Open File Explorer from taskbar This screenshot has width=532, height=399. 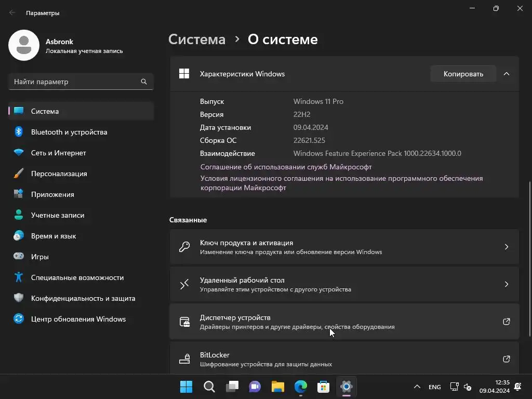pos(277,387)
